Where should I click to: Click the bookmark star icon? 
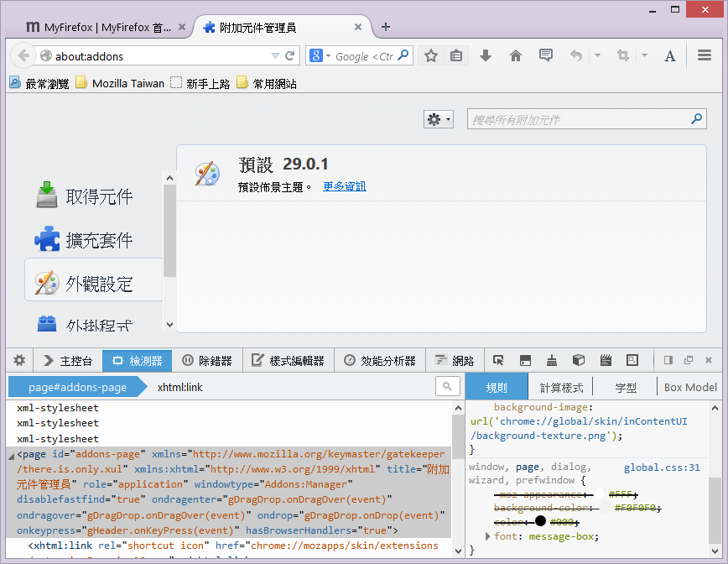(431, 56)
